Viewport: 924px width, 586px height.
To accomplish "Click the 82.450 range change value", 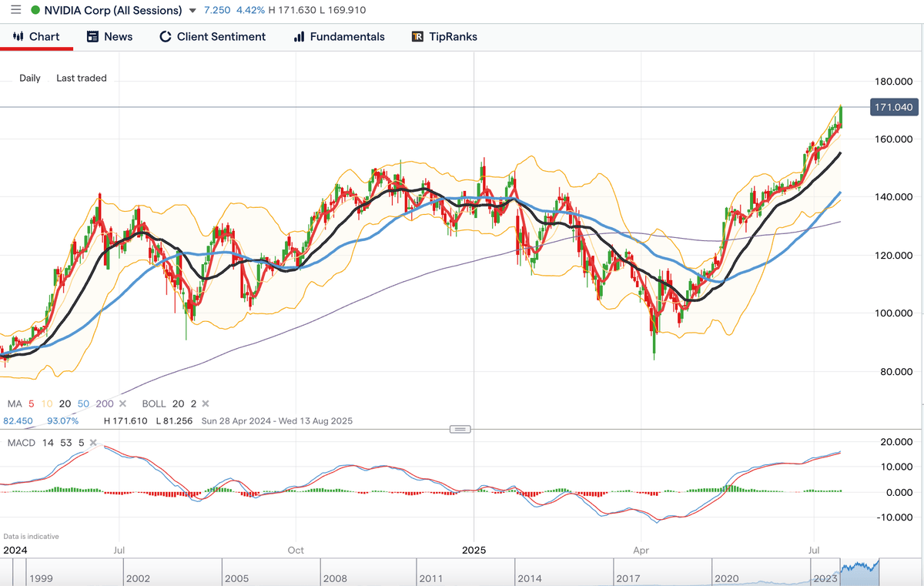I will [18, 421].
